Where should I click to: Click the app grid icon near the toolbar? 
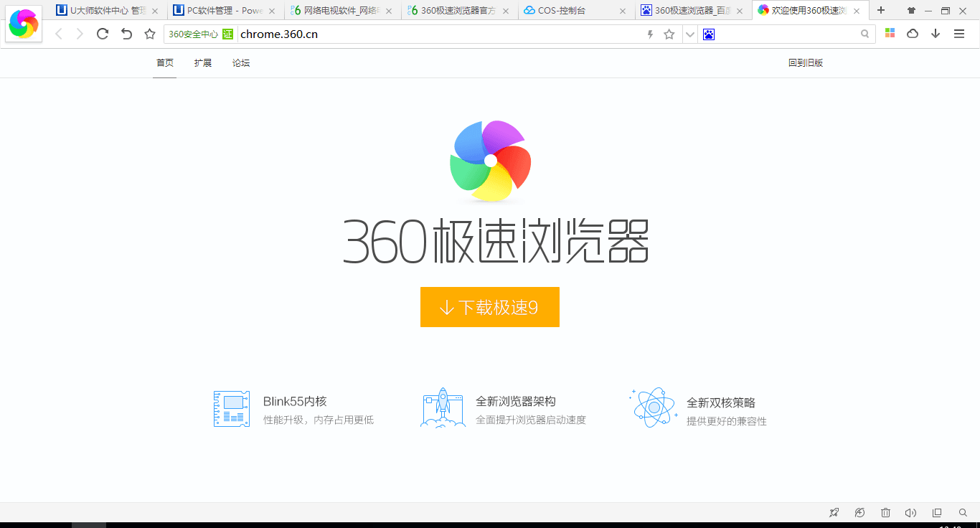click(x=889, y=34)
